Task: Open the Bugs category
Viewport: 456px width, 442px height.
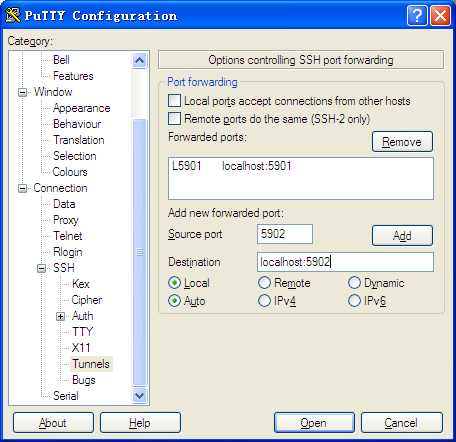Action: click(84, 380)
